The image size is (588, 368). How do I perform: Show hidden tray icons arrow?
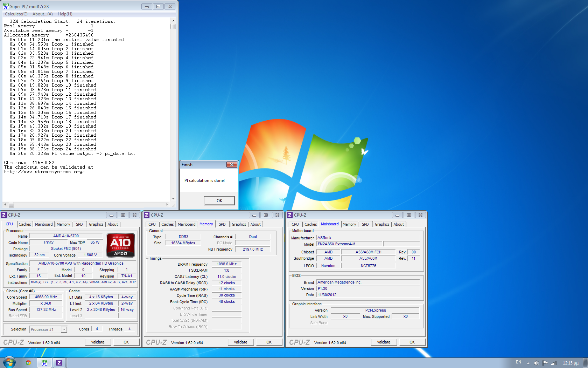coord(528,363)
